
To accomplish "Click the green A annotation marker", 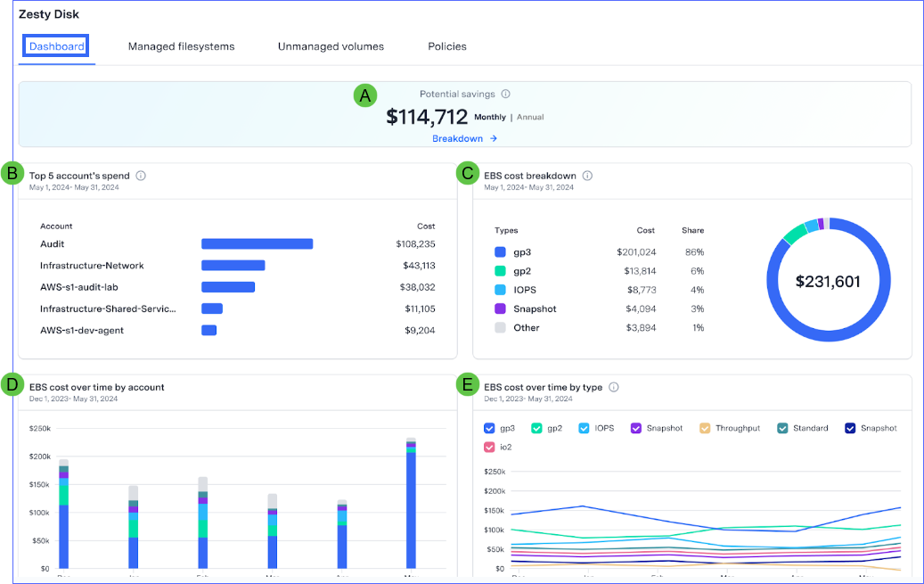I will click(364, 95).
